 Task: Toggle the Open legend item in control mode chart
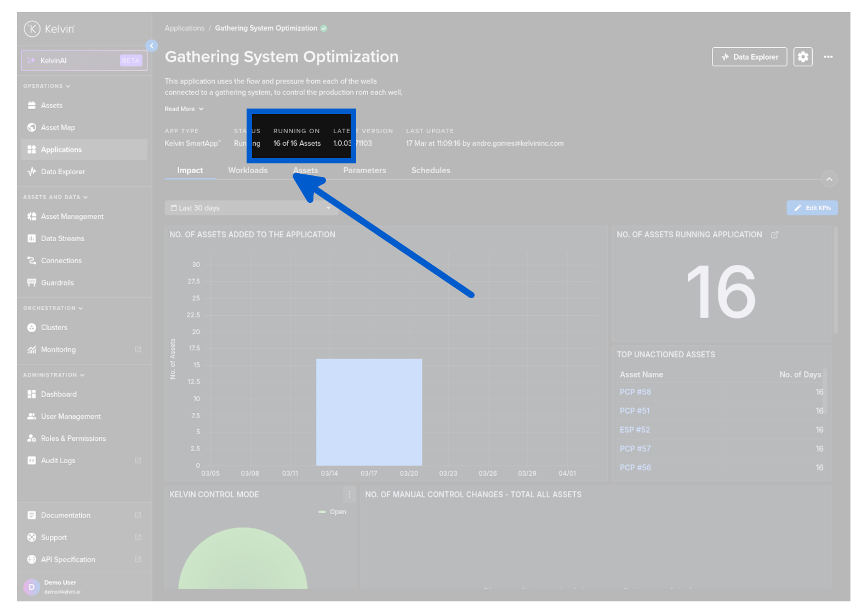click(x=333, y=512)
